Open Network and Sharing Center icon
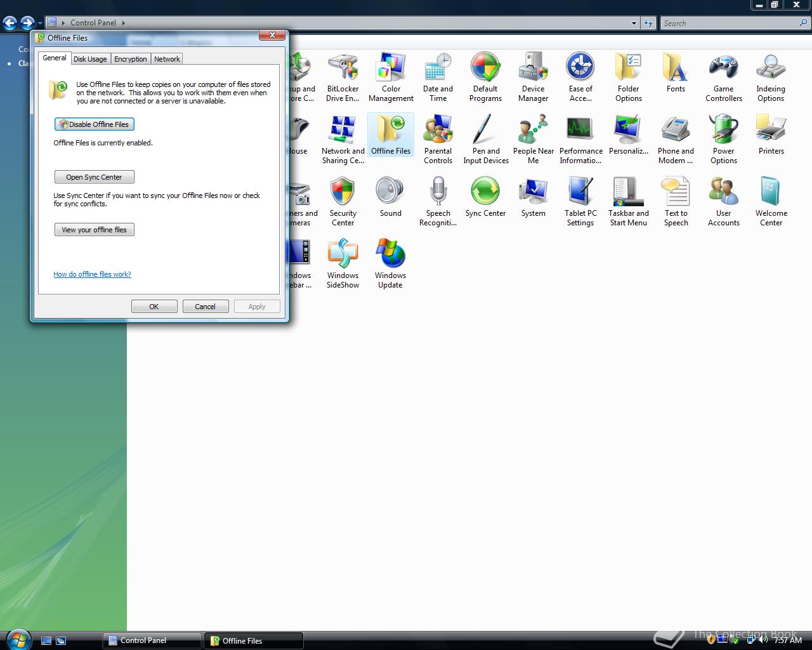Viewport: 812px width, 650px height. (x=343, y=139)
